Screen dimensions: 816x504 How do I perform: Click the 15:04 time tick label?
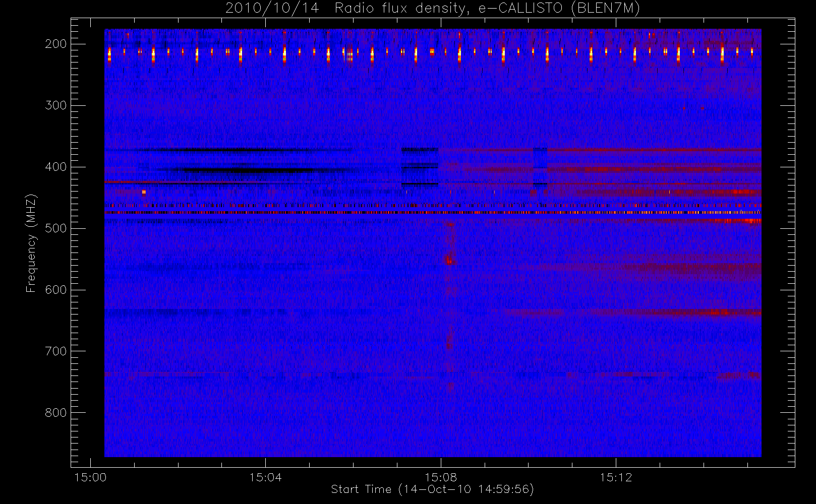(266, 477)
